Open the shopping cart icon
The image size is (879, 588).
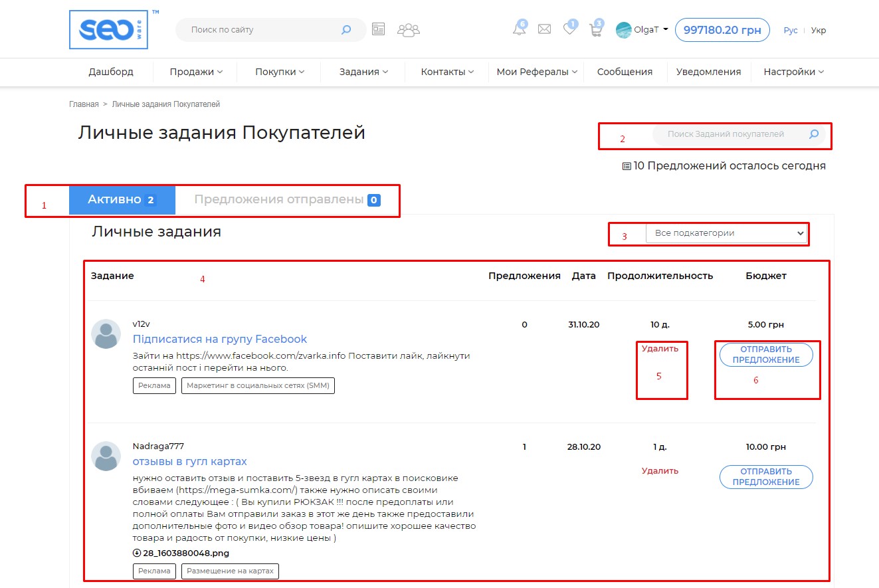(595, 30)
